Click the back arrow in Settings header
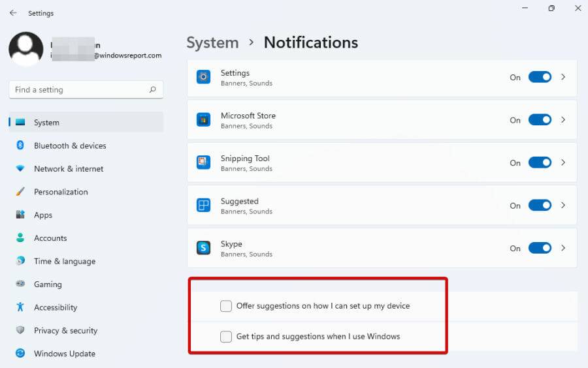The height and width of the screenshot is (368, 588). [x=13, y=13]
